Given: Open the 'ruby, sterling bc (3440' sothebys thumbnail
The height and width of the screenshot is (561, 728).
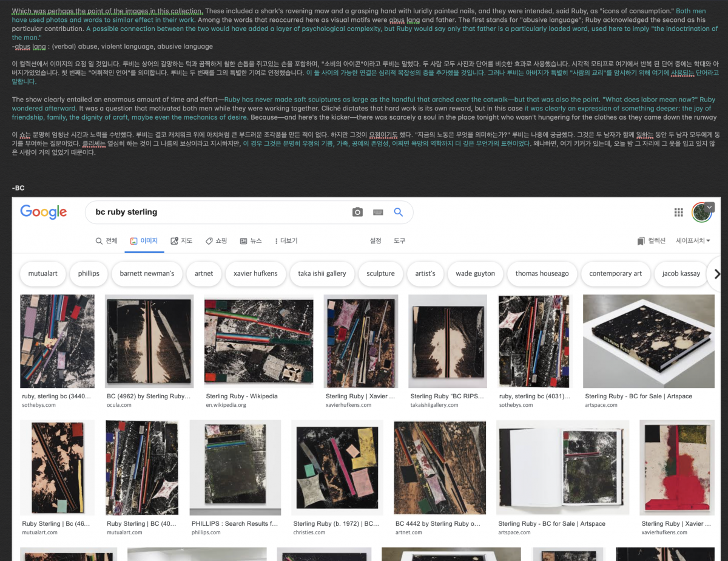Looking at the screenshot, I should [57, 341].
